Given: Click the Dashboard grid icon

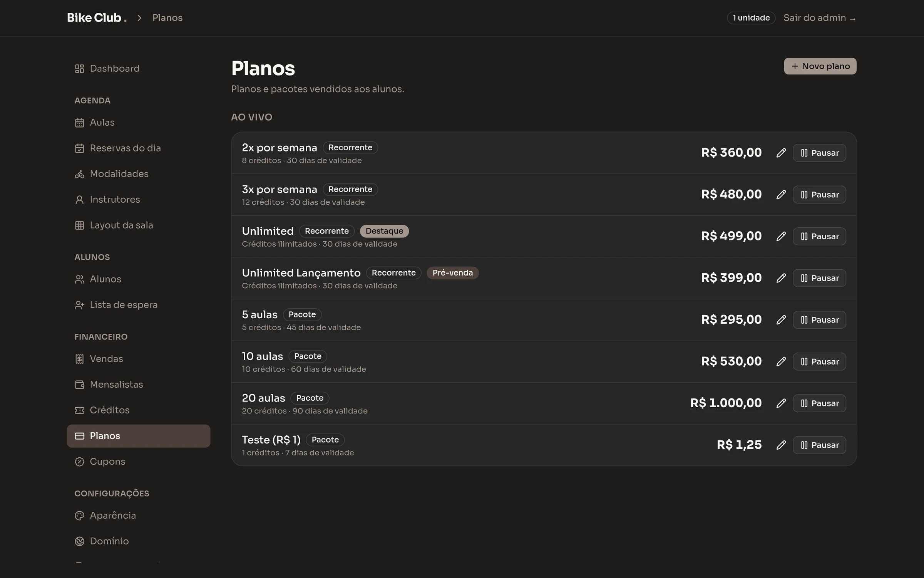Looking at the screenshot, I should pyautogui.click(x=79, y=69).
